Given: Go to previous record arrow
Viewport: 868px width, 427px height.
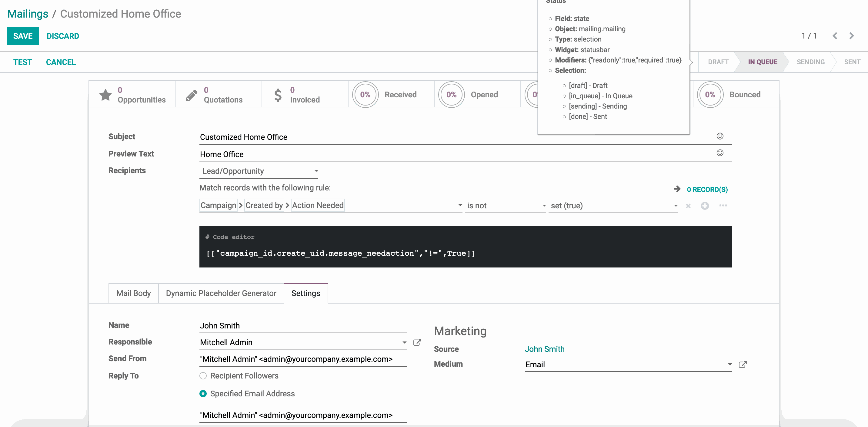Looking at the screenshot, I should (x=835, y=36).
